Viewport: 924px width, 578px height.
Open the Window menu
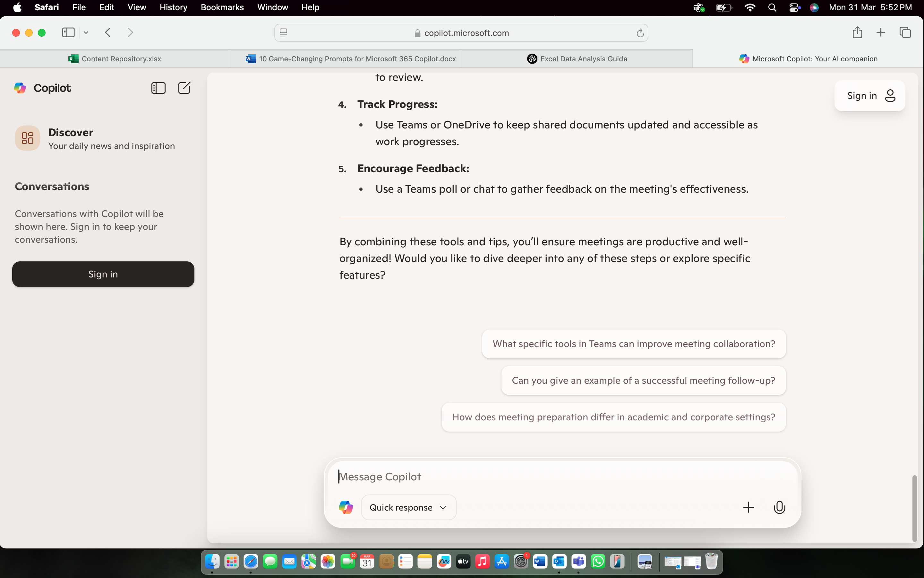[x=273, y=8]
